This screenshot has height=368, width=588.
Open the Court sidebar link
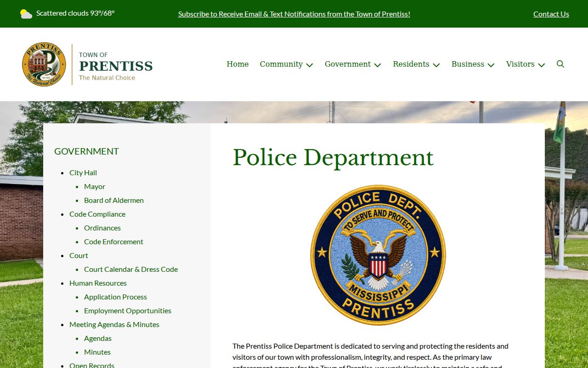[79, 255]
